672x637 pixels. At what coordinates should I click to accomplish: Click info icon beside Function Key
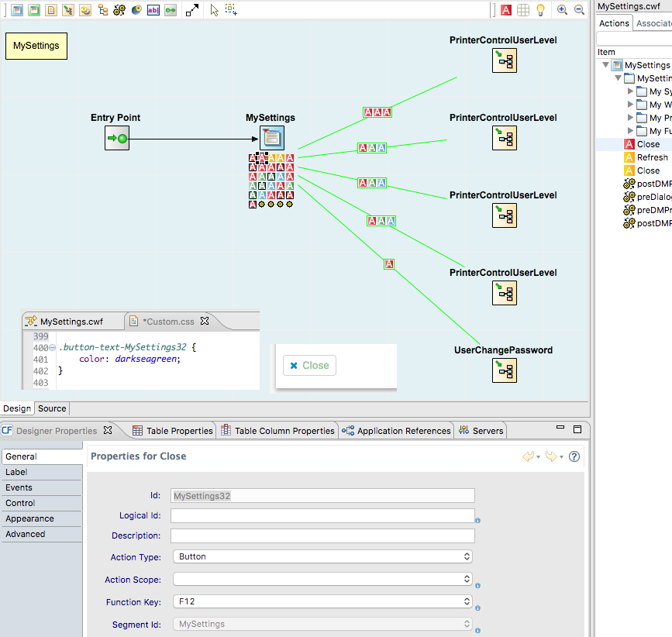(478, 608)
